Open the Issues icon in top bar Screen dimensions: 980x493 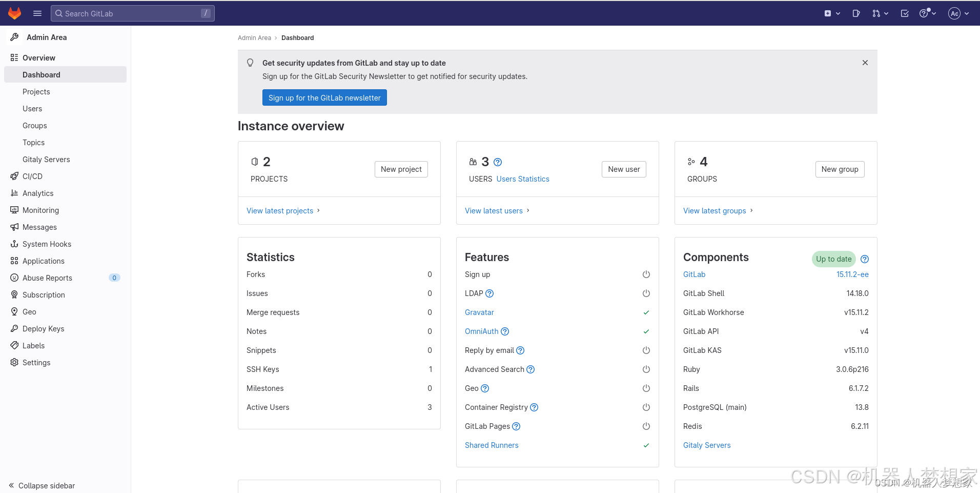[x=856, y=13]
